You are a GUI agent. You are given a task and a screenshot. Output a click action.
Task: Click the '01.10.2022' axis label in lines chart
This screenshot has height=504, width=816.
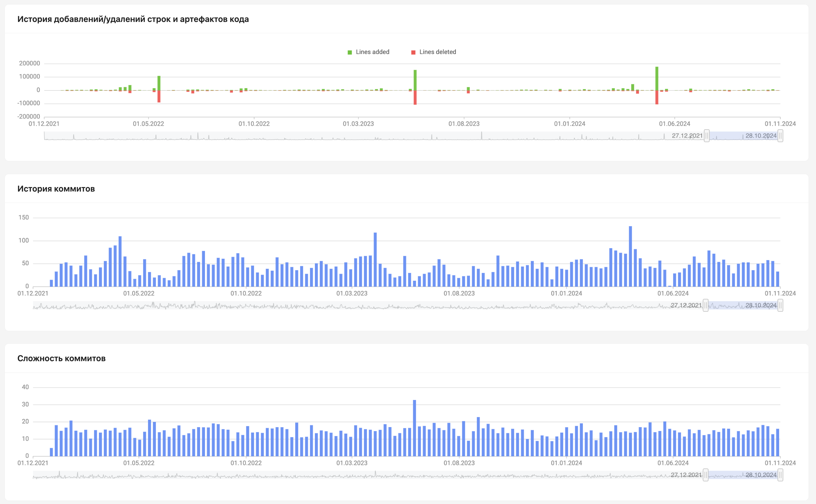pos(254,124)
